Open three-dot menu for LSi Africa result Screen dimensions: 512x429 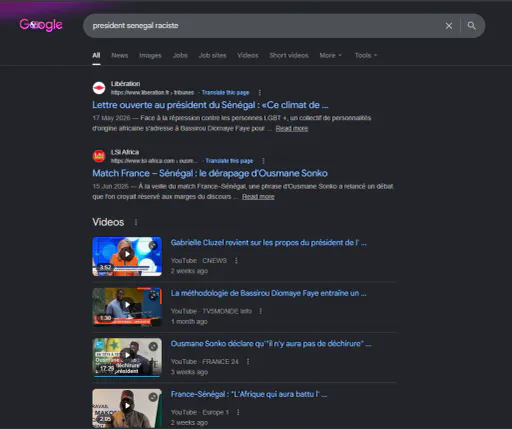click(x=263, y=161)
